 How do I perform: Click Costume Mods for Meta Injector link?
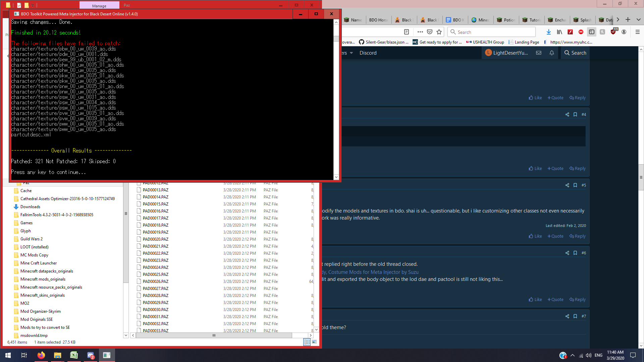click(x=373, y=272)
